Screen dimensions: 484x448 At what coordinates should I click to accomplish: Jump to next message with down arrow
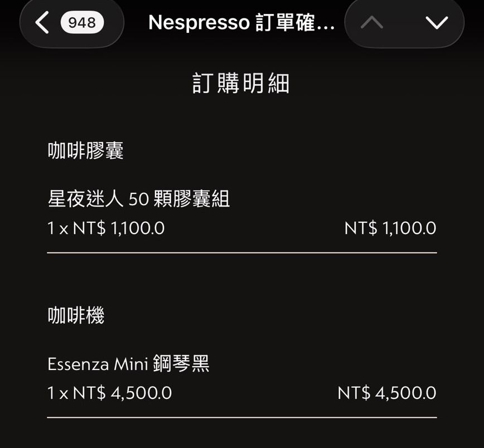pyautogui.click(x=436, y=22)
